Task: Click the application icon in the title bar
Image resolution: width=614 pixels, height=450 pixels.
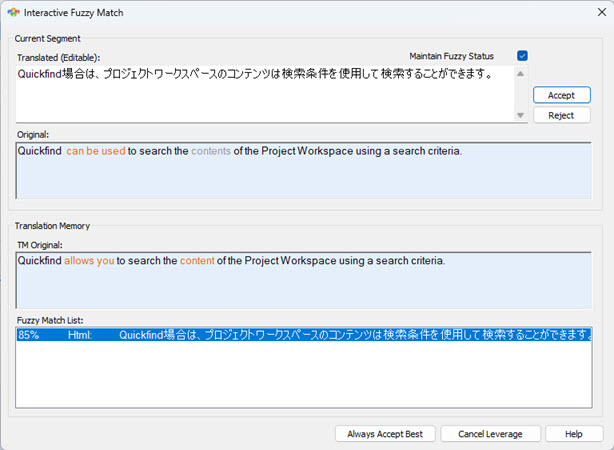Action: pyautogui.click(x=13, y=13)
